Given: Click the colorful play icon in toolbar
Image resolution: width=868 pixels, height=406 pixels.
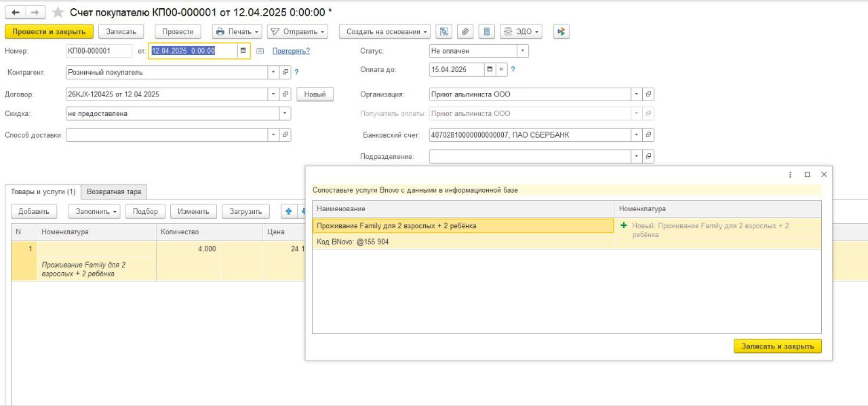Looking at the screenshot, I should tap(561, 31).
